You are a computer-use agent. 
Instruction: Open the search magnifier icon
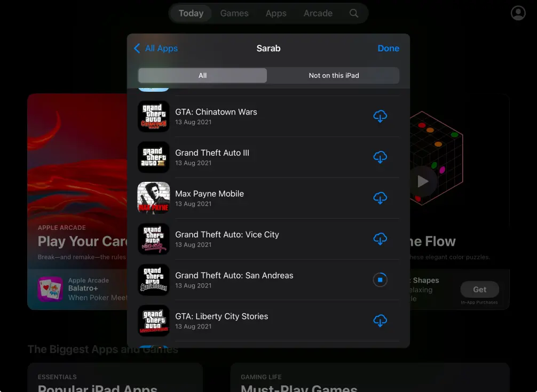coord(354,13)
